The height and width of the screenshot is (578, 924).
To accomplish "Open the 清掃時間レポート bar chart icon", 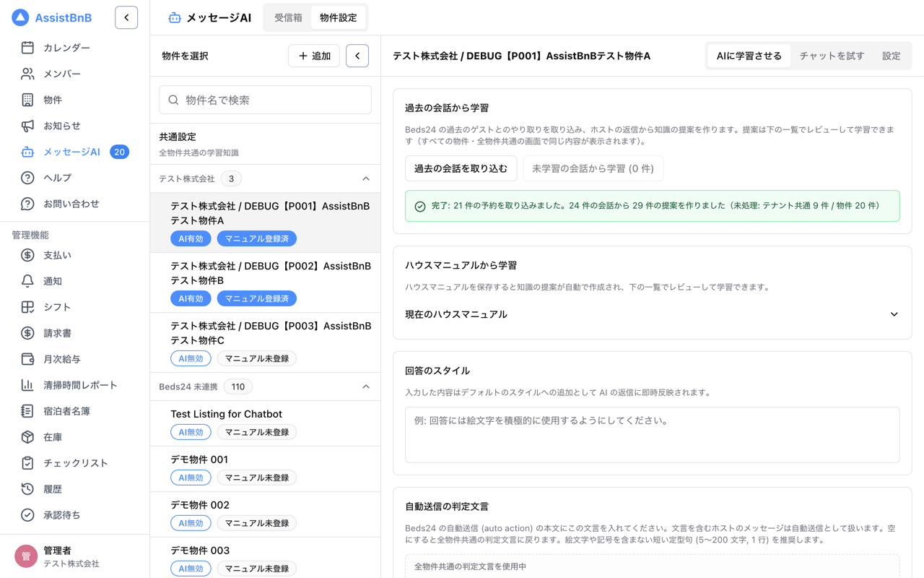I will 27,385.
